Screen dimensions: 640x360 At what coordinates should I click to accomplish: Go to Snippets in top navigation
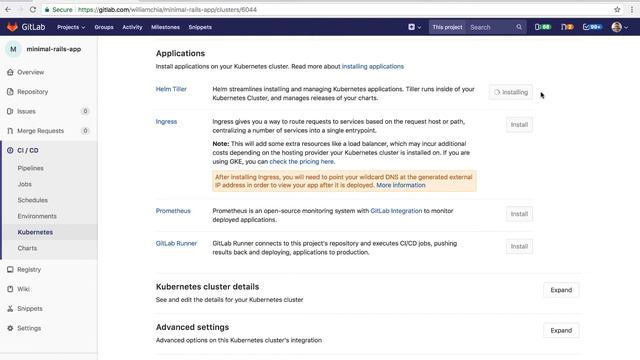pyautogui.click(x=200, y=27)
